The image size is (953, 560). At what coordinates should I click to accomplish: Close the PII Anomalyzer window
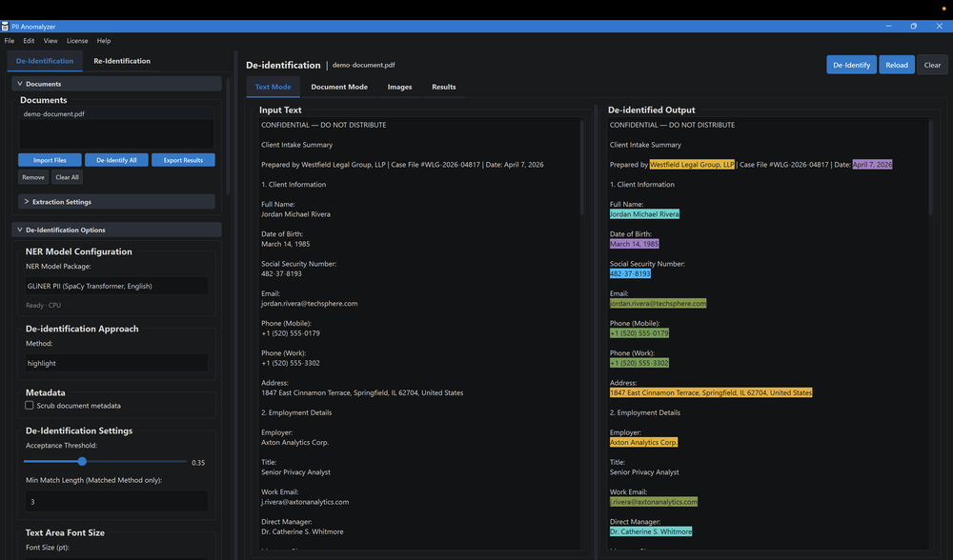(939, 26)
